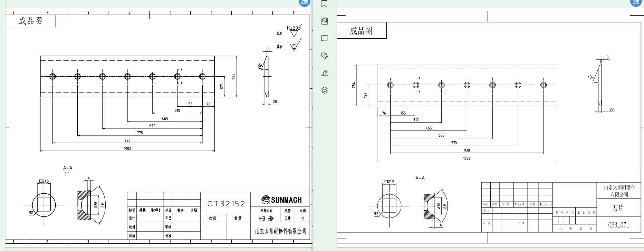Click the 成品图 label in the left drawing

pos(30,21)
